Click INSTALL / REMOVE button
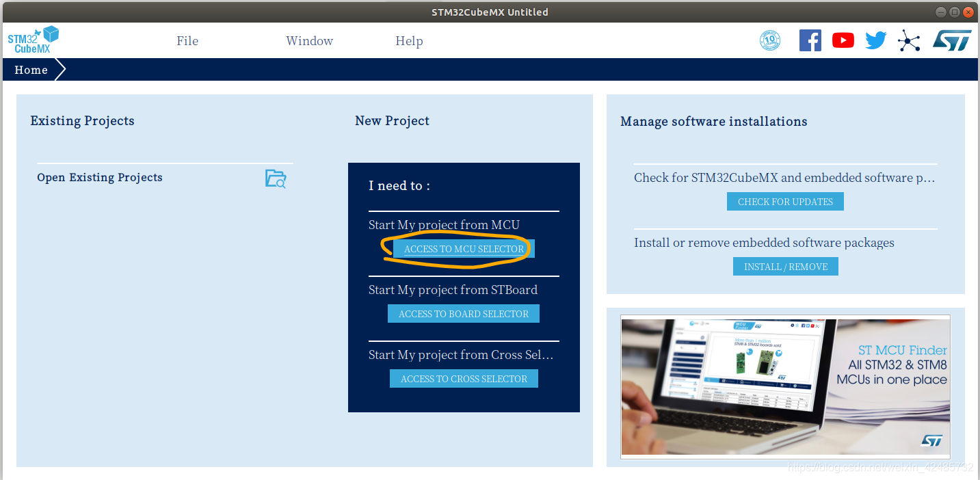Image resolution: width=980 pixels, height=480 pixels. pos(786,267)
